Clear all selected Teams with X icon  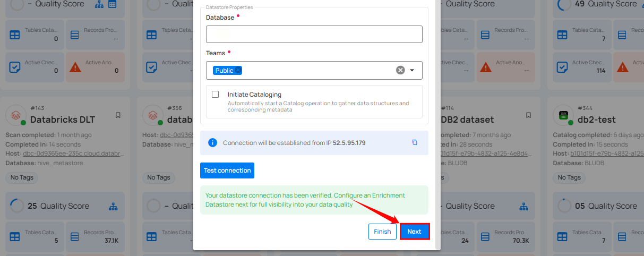400,70
